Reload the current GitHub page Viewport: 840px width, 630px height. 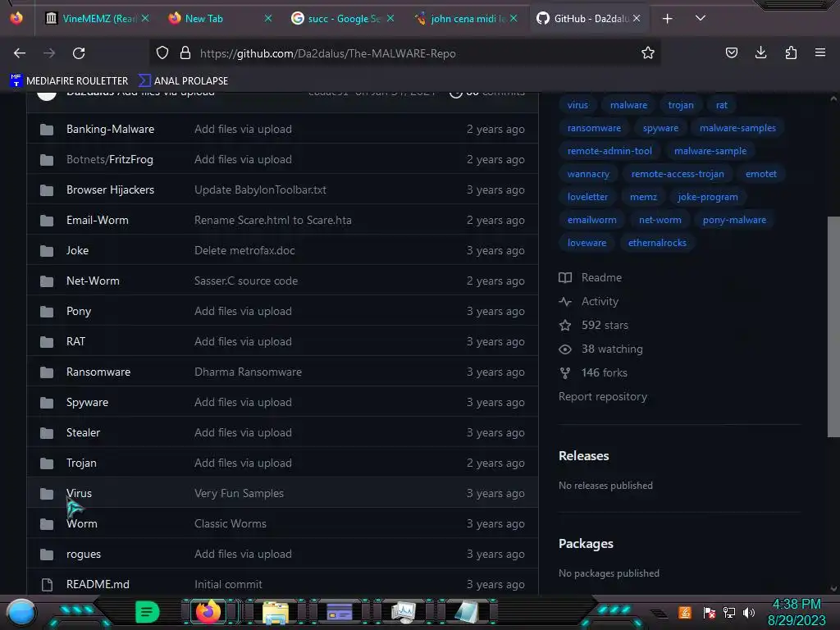[79, 53]
